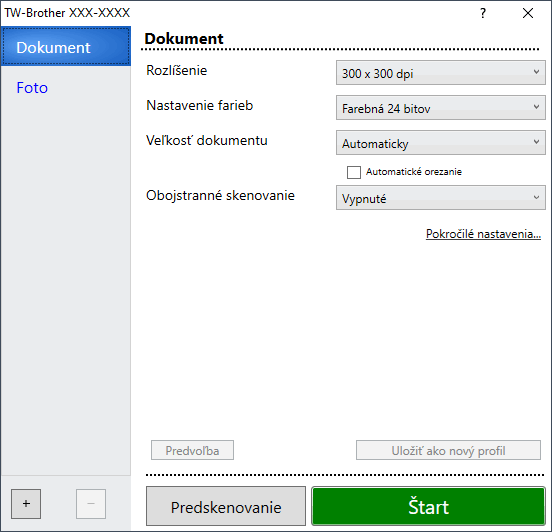Image resolution: width=552 pixels, height=532 pixels.
Task: Expand Obojstranné skenovanie Vypnuté dropdown
Action: [440, 198]
